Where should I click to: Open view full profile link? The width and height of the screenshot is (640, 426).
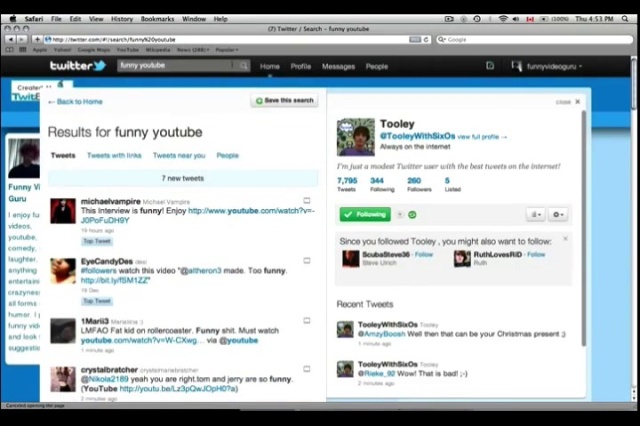coord(482,137)
